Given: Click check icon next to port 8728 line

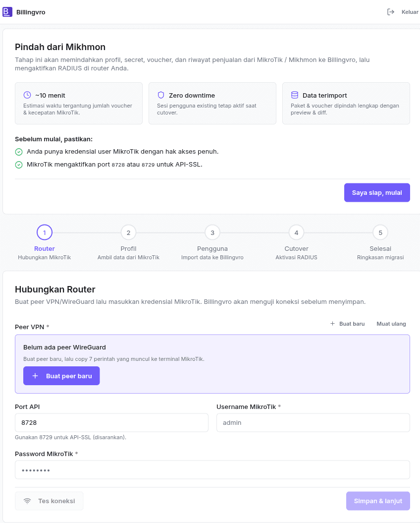Looking at the screenshot, I should 19,165.
